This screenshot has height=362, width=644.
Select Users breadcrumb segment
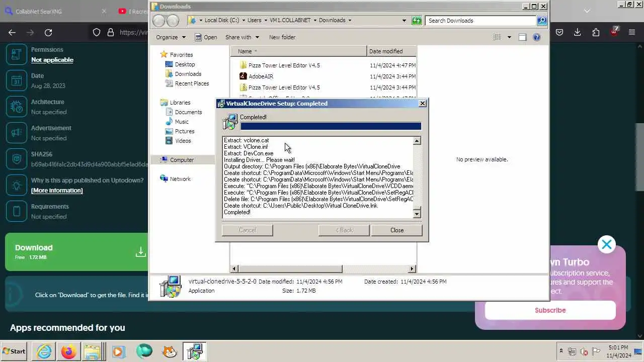254,21
